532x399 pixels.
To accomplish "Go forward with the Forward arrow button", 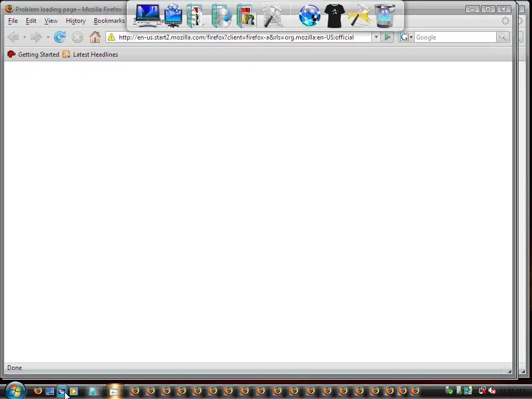I will 36,37.
